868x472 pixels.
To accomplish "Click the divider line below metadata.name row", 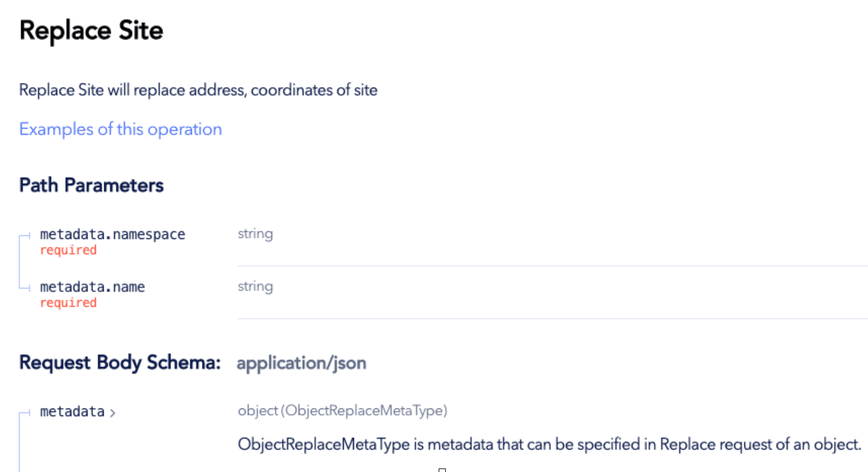I will point(552,319).
